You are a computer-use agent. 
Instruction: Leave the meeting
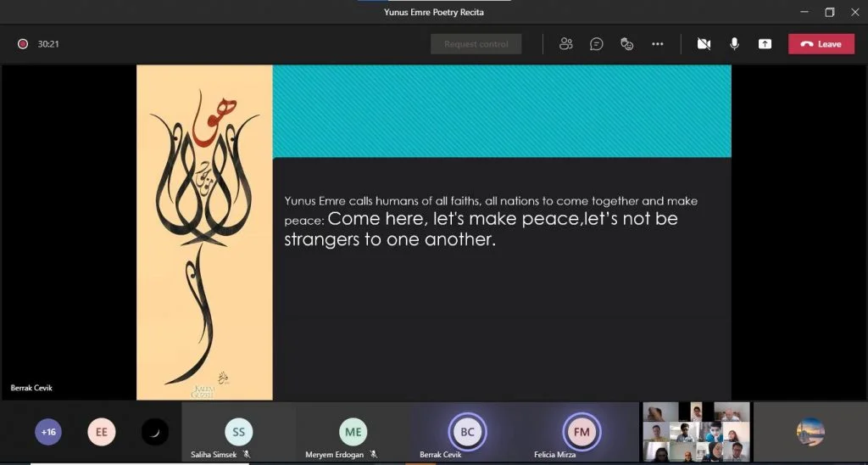click(821, 44)
